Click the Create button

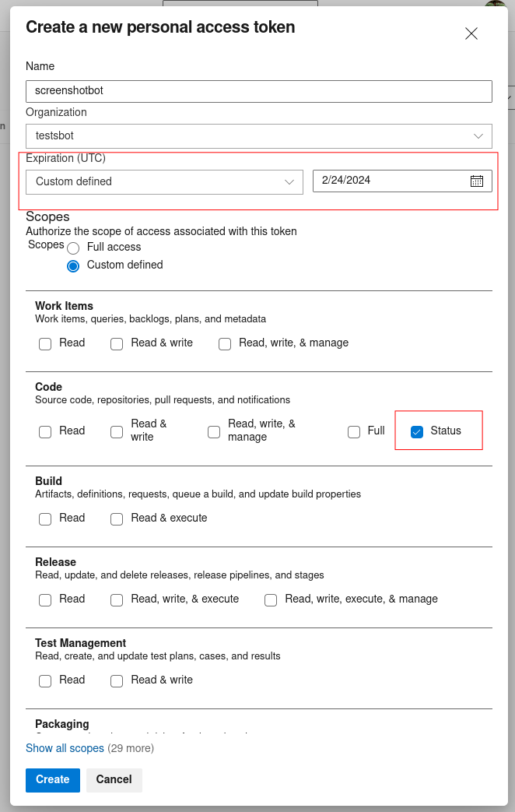point(52,779)
